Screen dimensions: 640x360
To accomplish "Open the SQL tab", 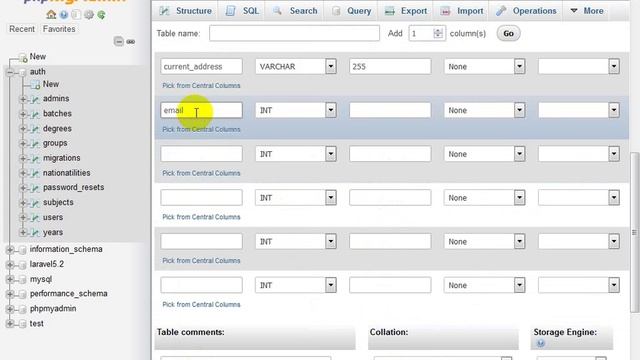I will 243,11.
